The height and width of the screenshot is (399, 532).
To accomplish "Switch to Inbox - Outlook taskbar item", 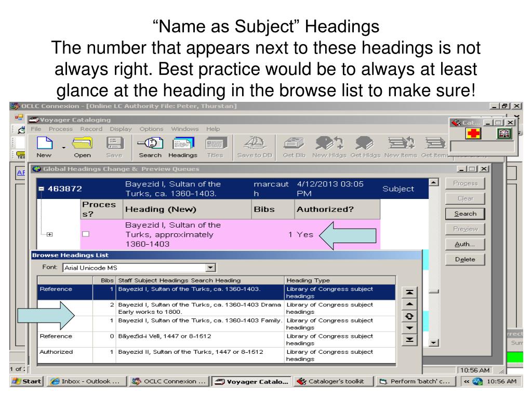I will tap(86, 381).
